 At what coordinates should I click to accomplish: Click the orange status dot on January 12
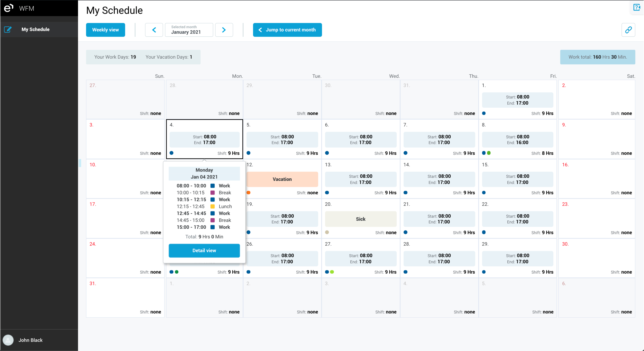pyautogui.click(x=249, y=193)
